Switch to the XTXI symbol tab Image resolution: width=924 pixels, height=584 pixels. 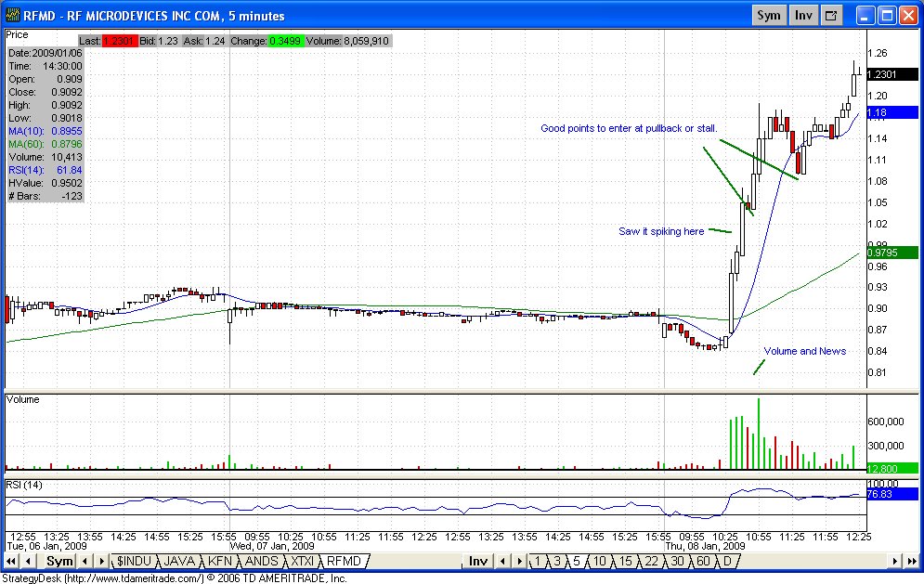point(303,561)
